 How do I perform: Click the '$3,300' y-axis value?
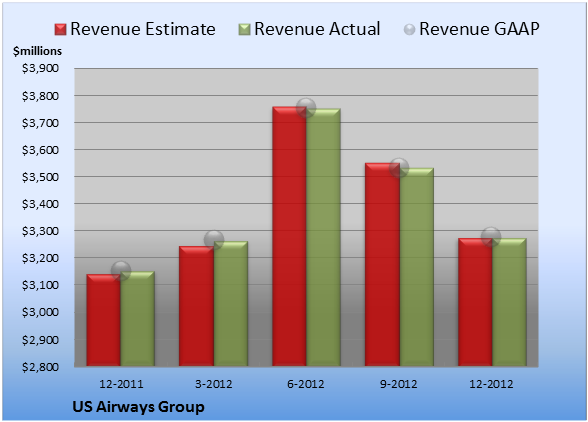[40, 231]
